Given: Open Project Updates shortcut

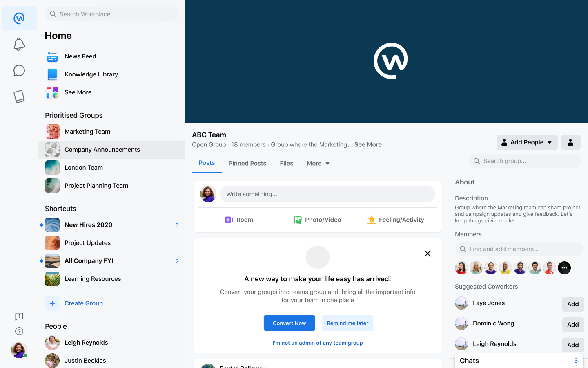Looking at the screenshot, I should pos(111,243).
